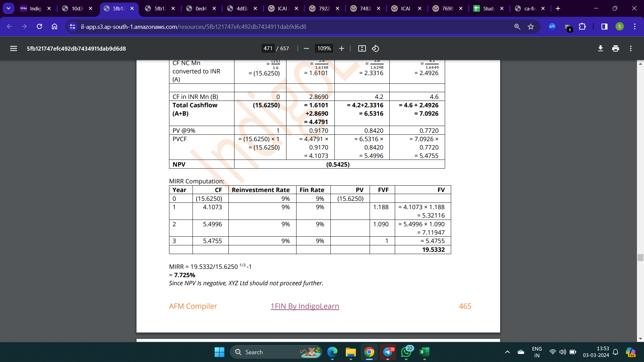644x362 pixels.
Task: Zoom in with the plus icon
Action: click(x=341, y=49)
